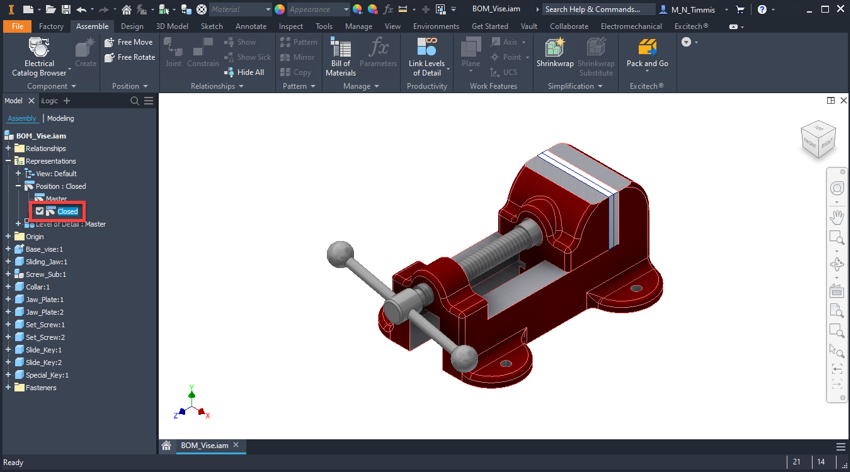This screenshot has height=472, width=850.
Task: Expand the Base_vise:1 tree node
Action: pos(8,249)
